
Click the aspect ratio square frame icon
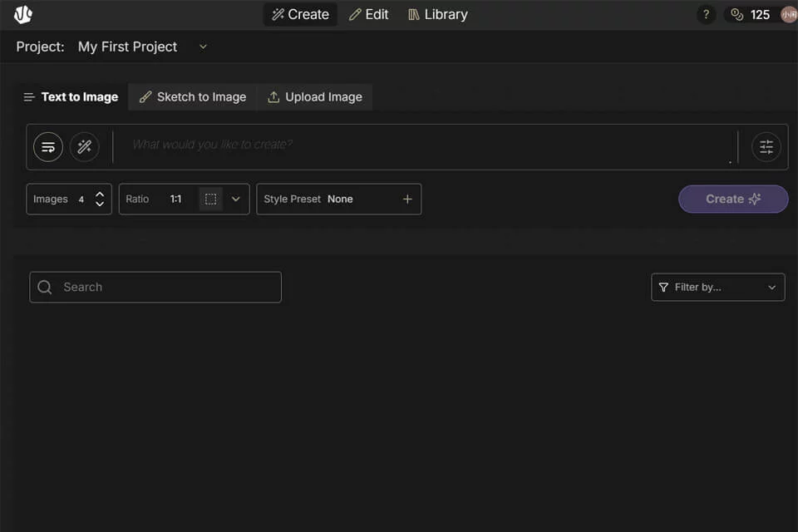click(x=210, y=199)
